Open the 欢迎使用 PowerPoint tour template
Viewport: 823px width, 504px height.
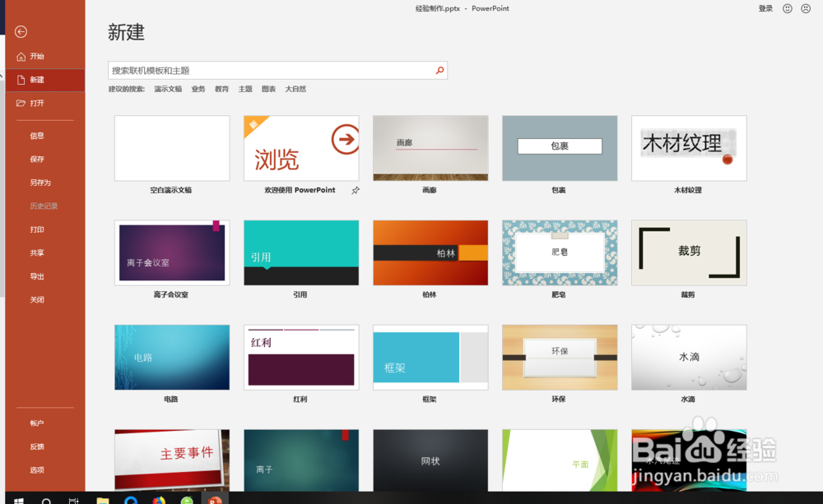point(301,149)
